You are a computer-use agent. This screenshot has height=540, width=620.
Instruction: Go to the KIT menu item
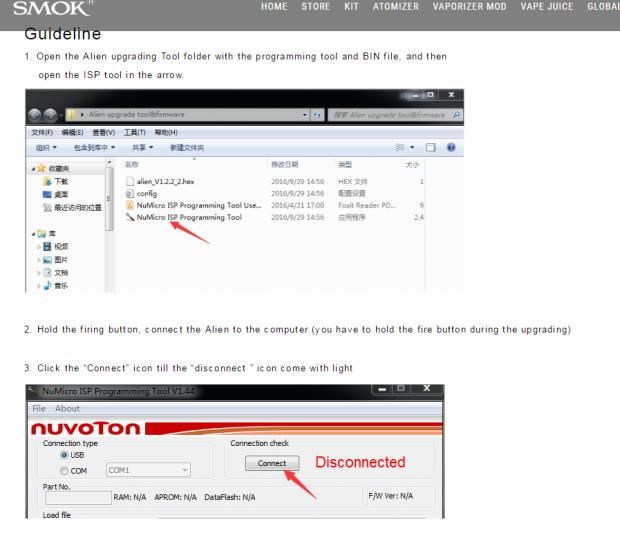click(351, 7)
